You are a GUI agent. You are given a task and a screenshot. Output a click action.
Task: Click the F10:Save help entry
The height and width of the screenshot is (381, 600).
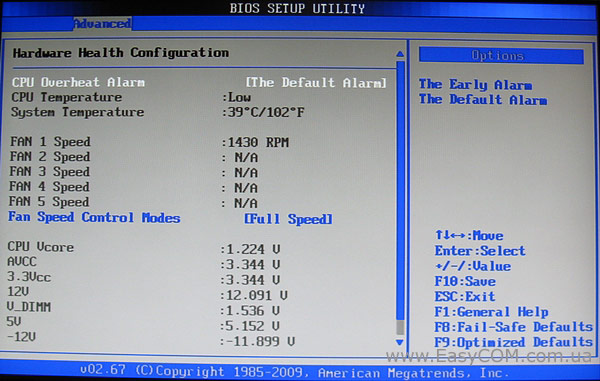point(465,282)
